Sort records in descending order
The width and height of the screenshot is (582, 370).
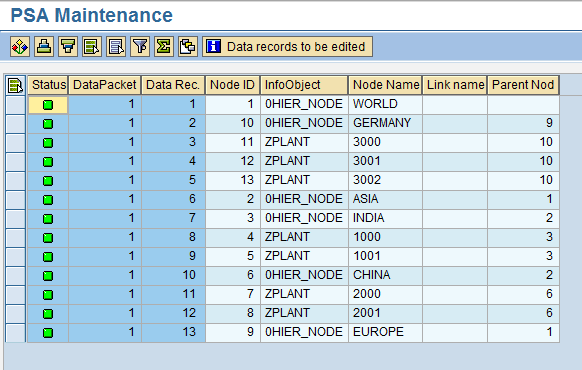point(68,47)
